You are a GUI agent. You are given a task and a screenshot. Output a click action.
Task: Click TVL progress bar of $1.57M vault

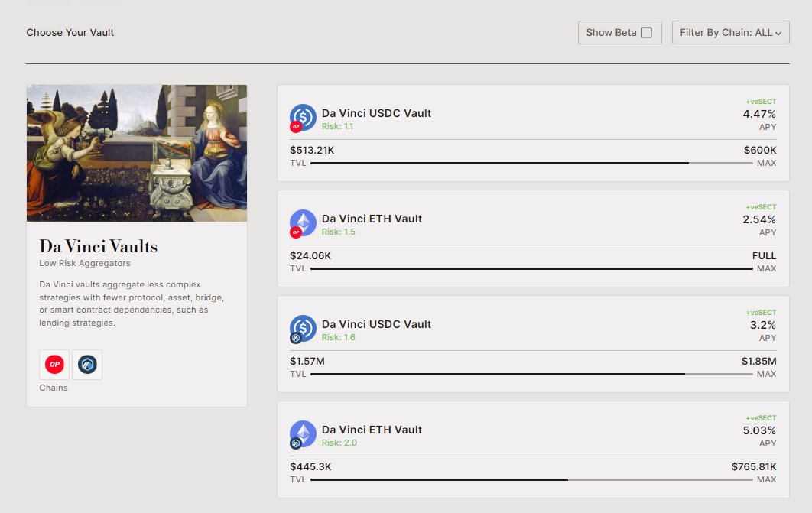click(531, 375)
